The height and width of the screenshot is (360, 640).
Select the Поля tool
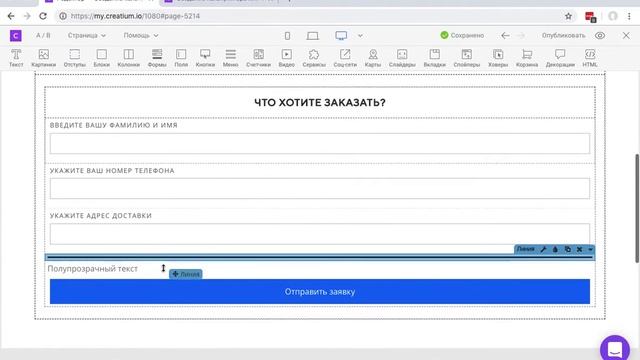tap(181, 58)
